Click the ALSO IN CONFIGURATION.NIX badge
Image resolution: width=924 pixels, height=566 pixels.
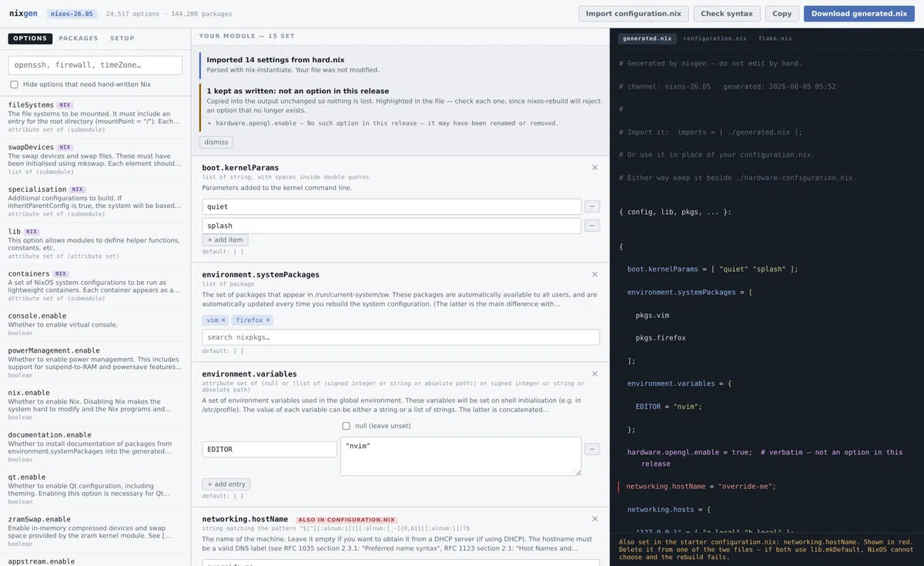(346, 520)
